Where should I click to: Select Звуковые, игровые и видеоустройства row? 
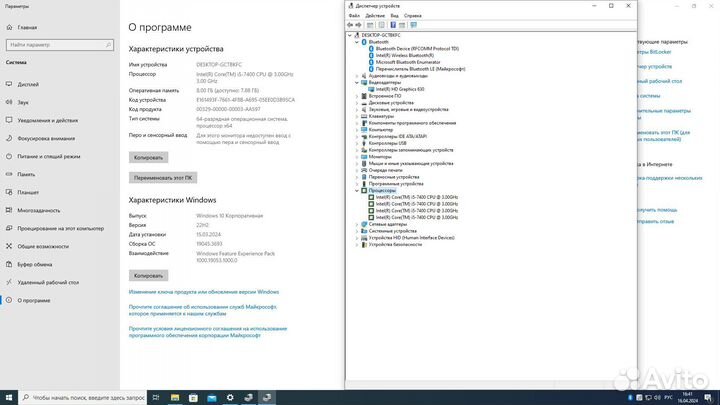pos(408,109)
